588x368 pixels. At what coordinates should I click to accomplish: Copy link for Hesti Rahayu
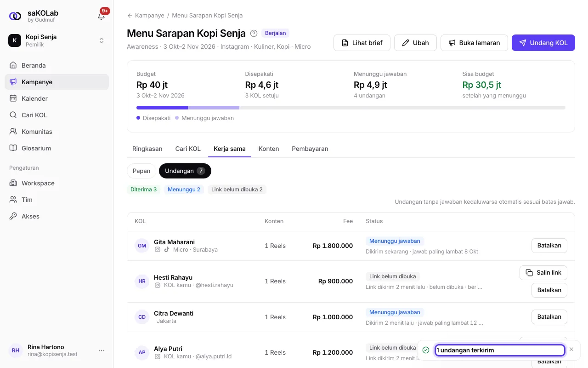click(x=543, y=273)
